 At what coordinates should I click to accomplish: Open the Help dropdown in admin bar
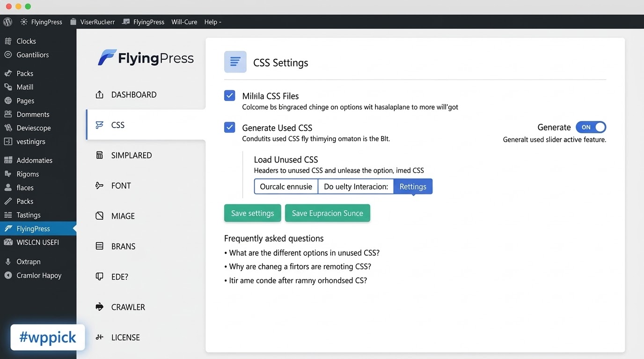coord(212,22)
